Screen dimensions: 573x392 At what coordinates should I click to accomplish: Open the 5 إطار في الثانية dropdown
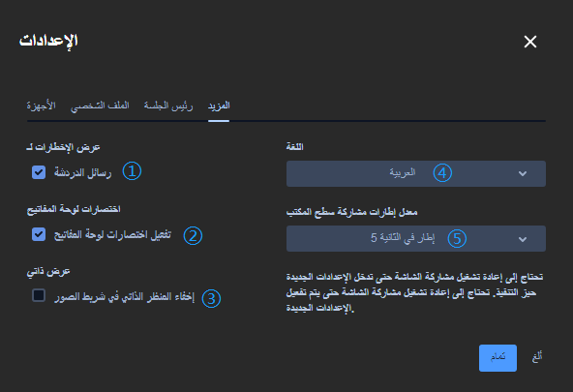[416, 238]
